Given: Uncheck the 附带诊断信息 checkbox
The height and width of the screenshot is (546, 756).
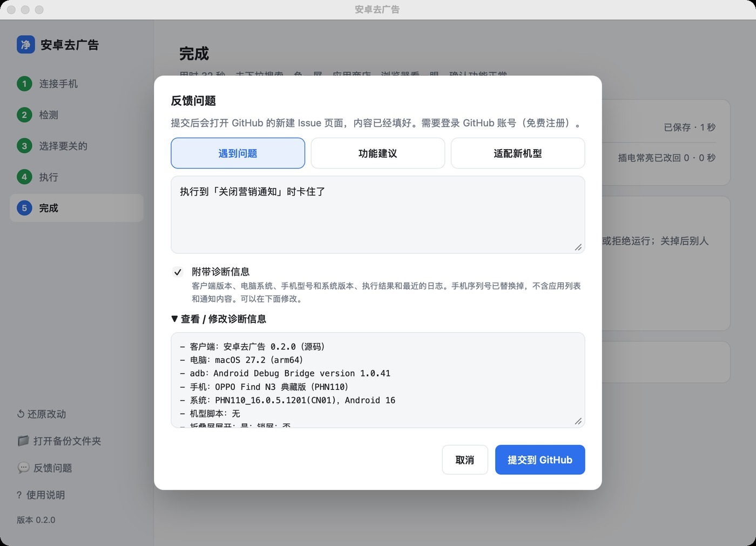Looking at the screenshot, I should coord(178,272).
